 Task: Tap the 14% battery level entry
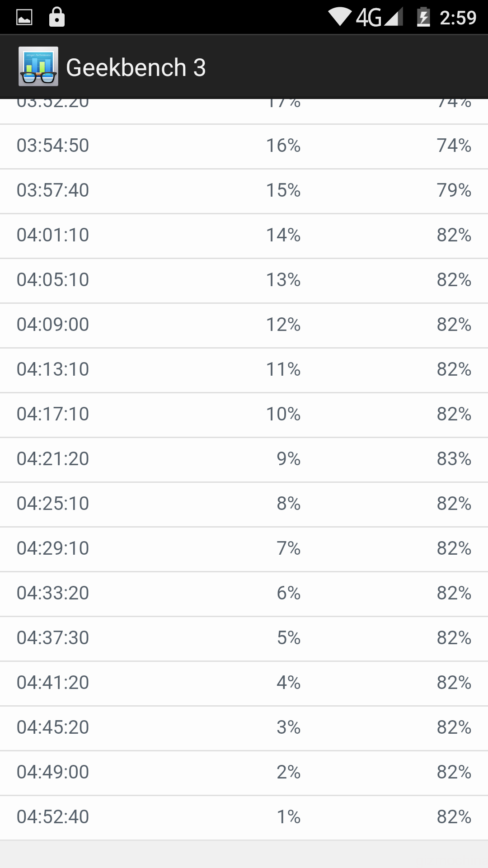(283, 235)
